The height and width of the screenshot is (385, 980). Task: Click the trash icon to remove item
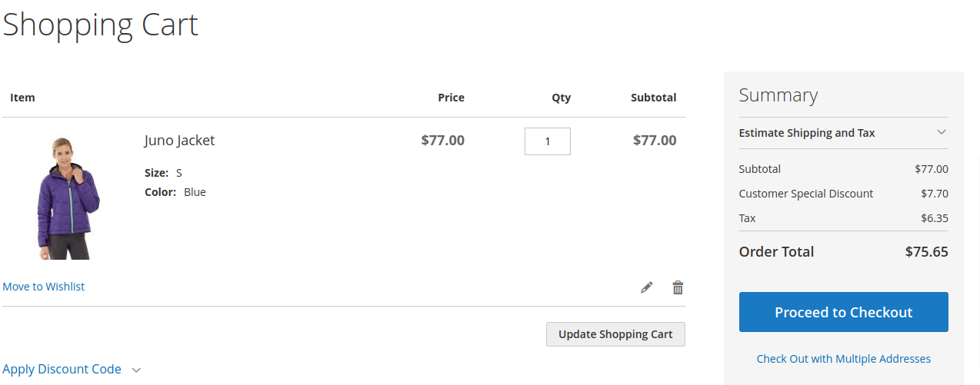[678, 287]
